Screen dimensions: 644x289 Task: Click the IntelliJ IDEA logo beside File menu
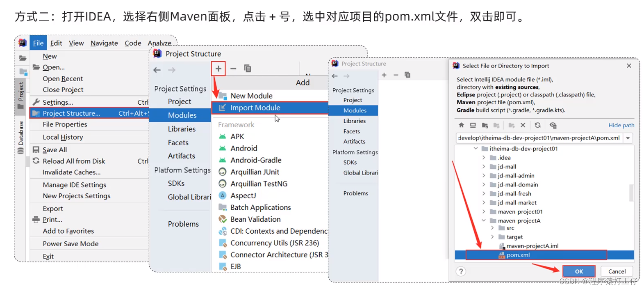[x=23, y=43]
